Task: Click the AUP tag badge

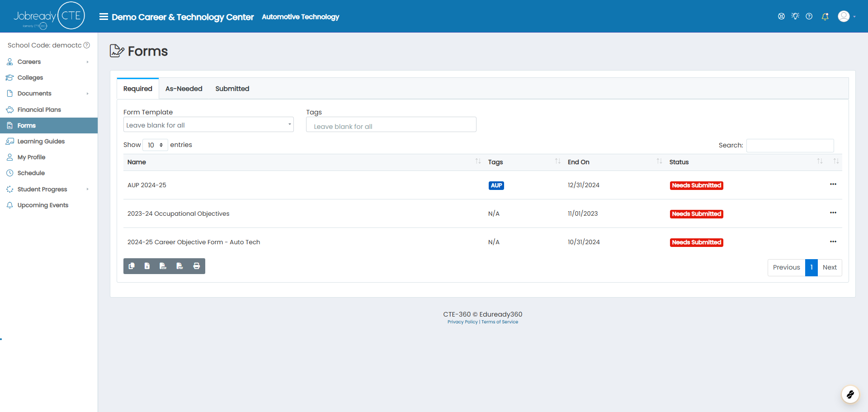Action: 496,185
